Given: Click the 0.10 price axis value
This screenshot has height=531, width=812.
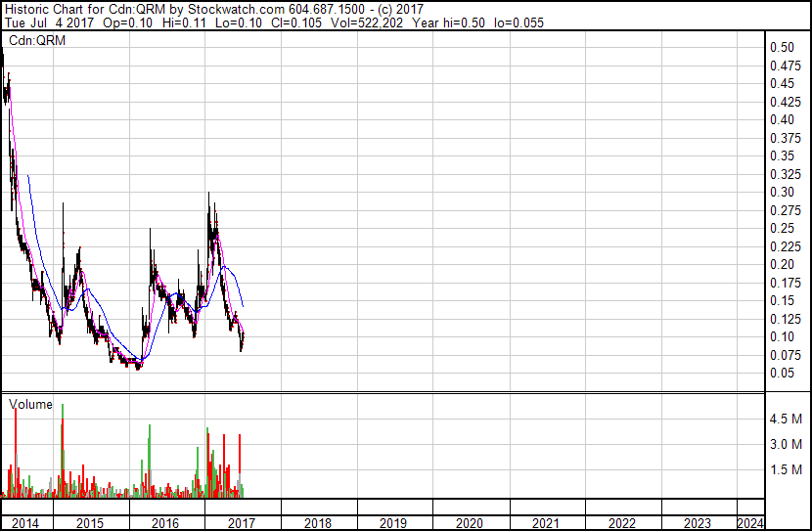Looking at the screenshot, I should pyautogui.click(x=782, y=337).
